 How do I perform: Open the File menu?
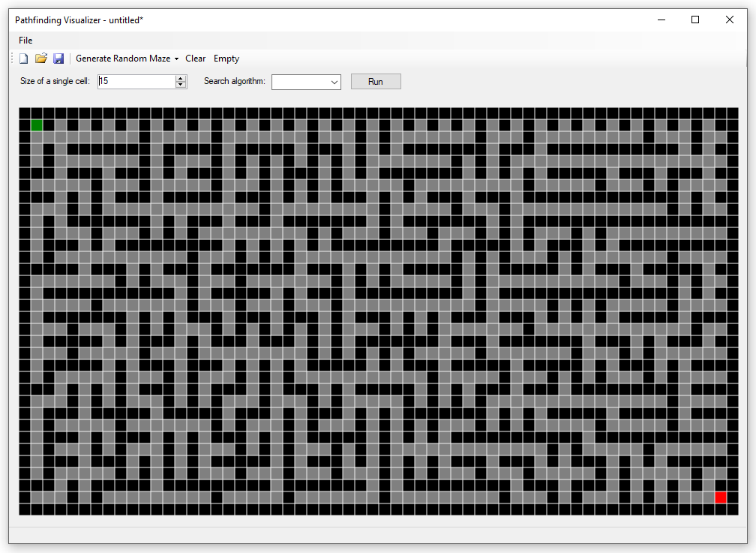pos(25,40)
